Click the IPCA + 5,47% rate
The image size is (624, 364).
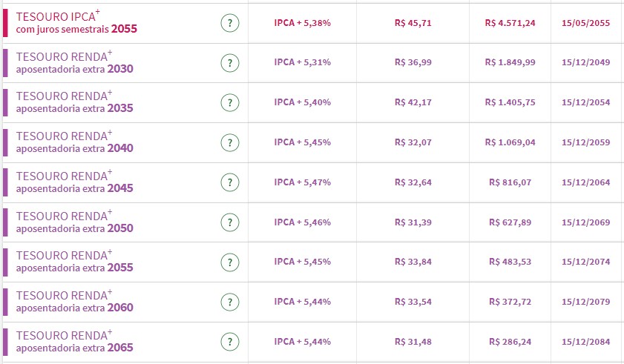pyautogui.click(x=302, y=182)
